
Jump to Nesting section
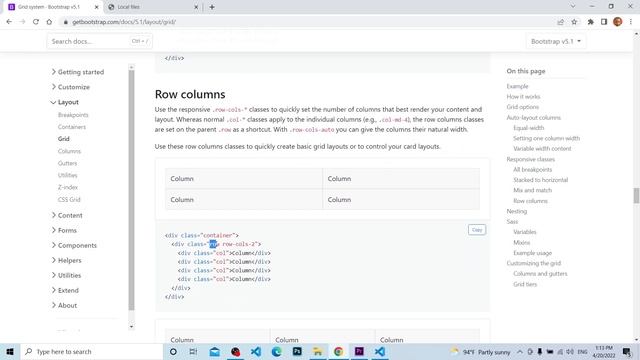click(x=517, y=211)
